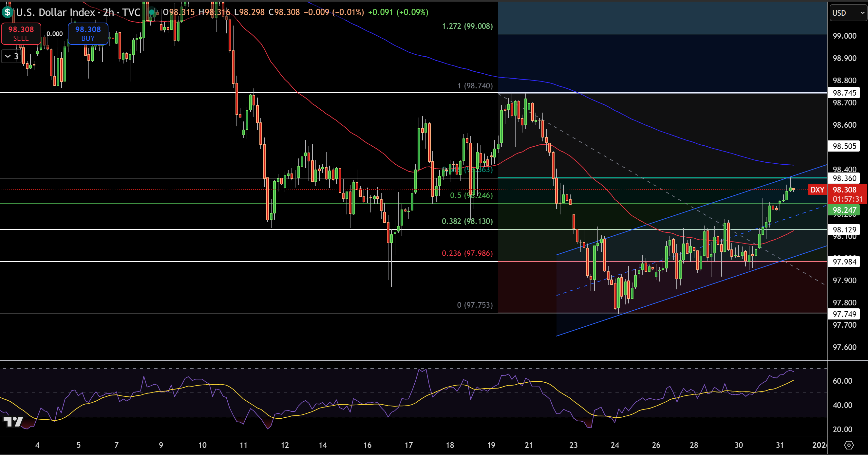Click date 24 on time axis

click(x=615, y=445)
